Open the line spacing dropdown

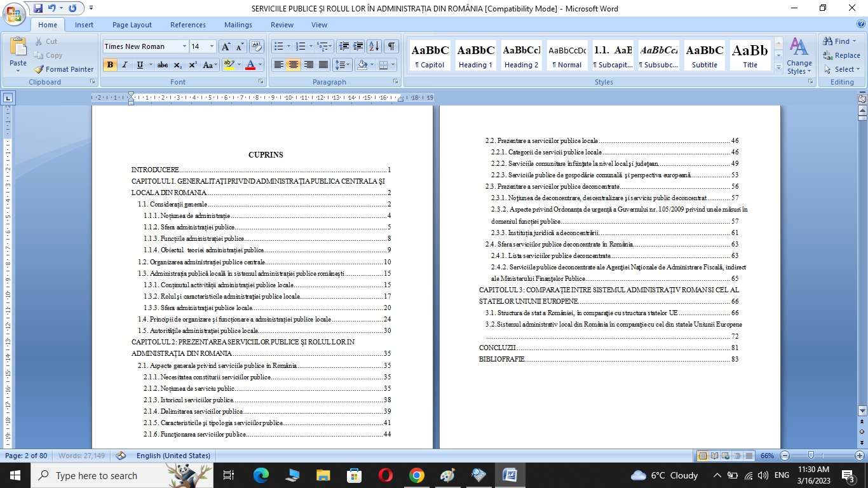342,65
